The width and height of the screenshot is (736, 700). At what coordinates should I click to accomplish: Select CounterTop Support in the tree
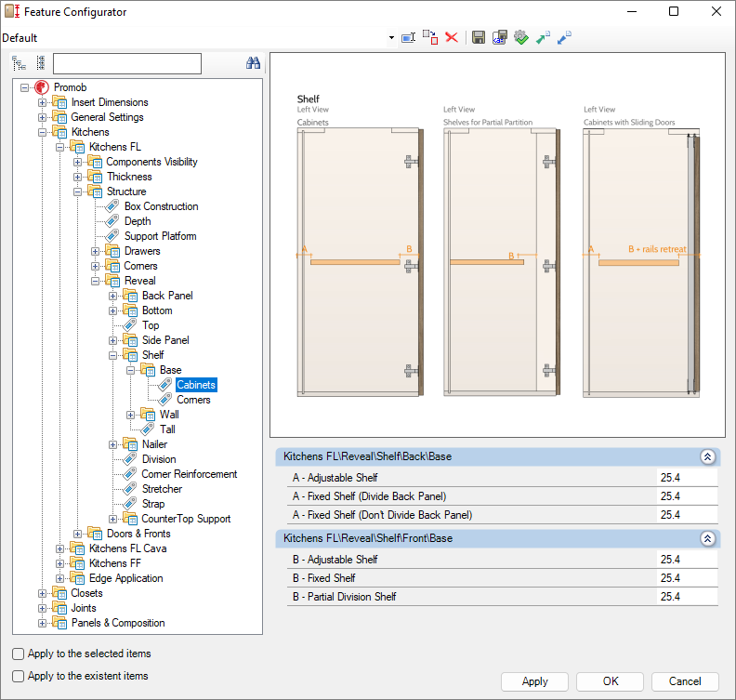pyautogui.click(x=187, y=519)
